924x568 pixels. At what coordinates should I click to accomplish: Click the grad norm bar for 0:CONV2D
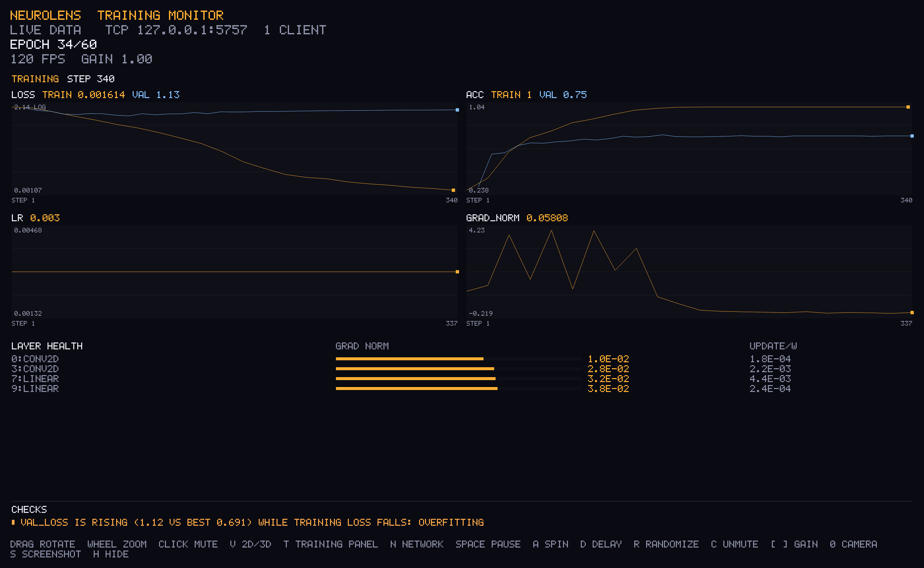coord(410,359)
